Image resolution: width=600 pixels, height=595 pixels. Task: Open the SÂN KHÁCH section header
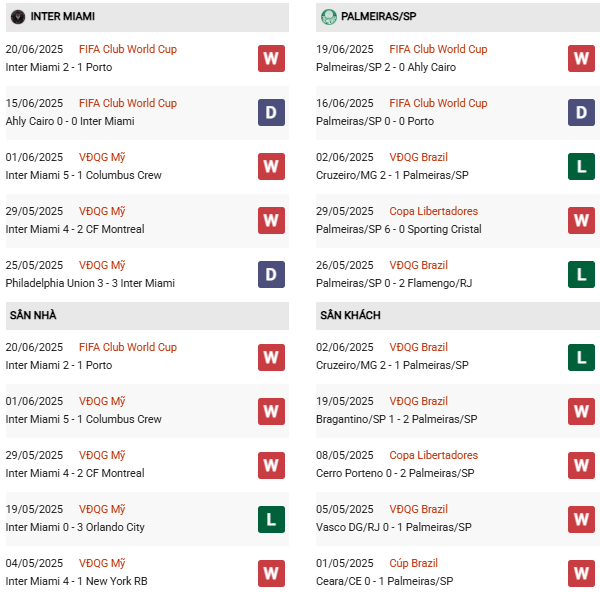point(350,315)
